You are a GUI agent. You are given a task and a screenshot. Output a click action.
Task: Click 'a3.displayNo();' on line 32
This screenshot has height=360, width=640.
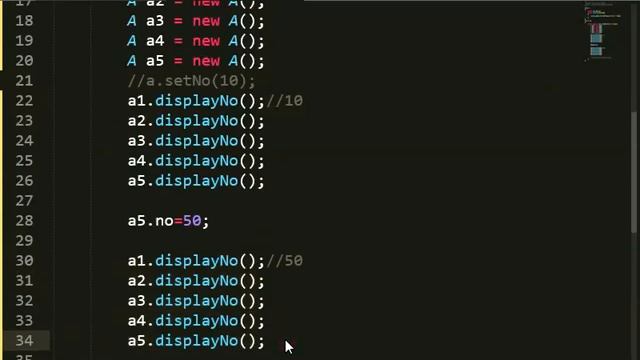pos(196,300)
